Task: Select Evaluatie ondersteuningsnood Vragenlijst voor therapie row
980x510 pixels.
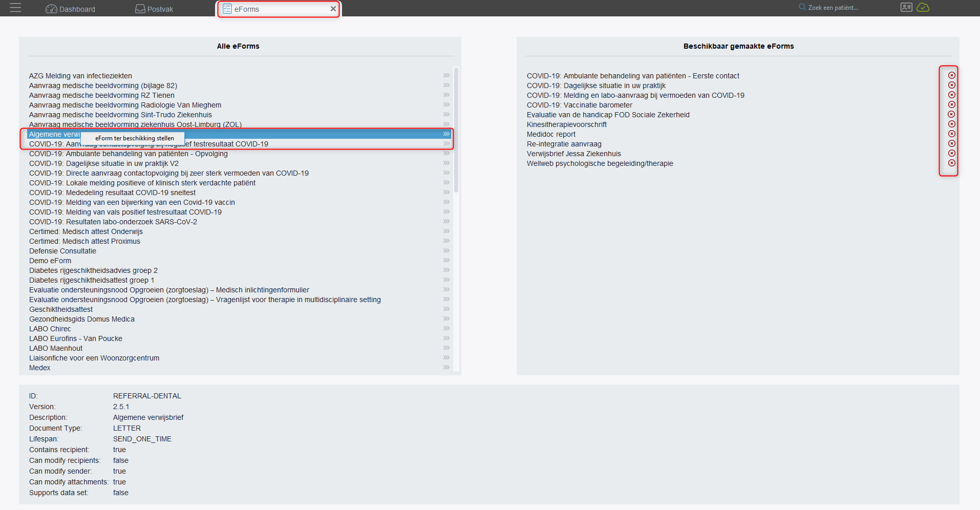Action: tap(240, 300)
